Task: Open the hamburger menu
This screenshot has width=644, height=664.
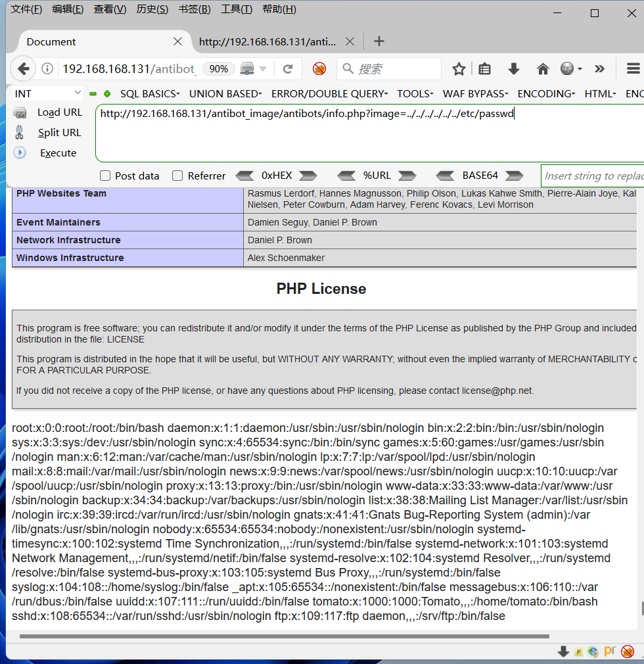Action: pos(633,68)
